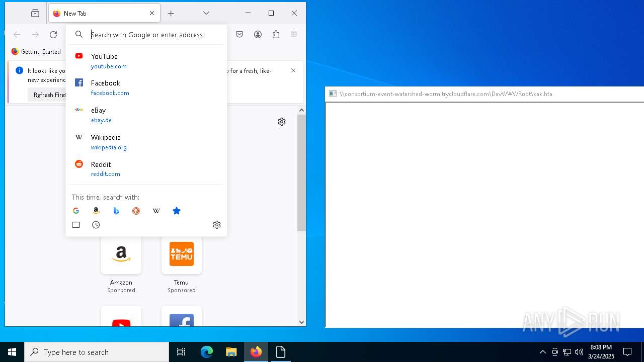The height and width of the screenshot is (362, 644).
Task: Search within open Tabs icon
Action: tap(76, 225)
